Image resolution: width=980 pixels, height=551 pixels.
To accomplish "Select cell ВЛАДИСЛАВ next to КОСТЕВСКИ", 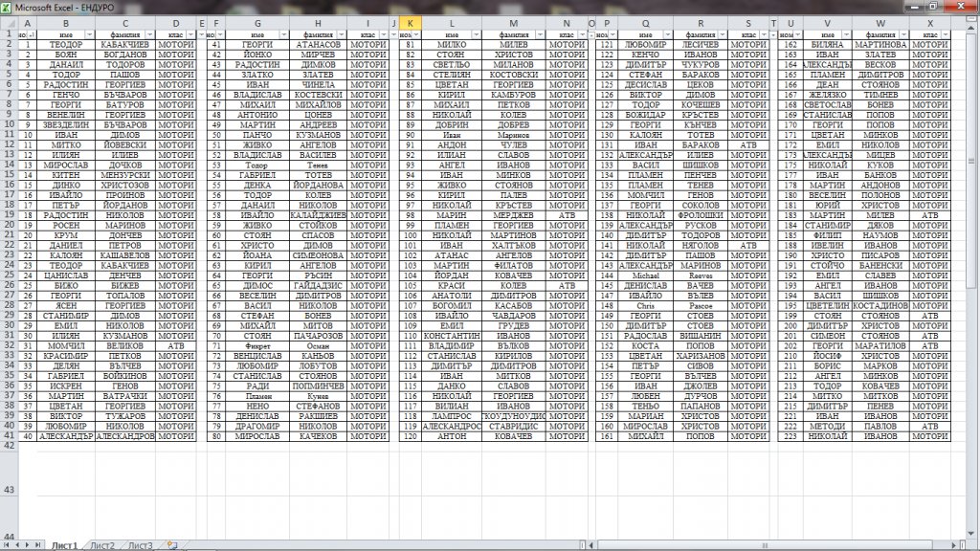I will [x=257, y=95].
